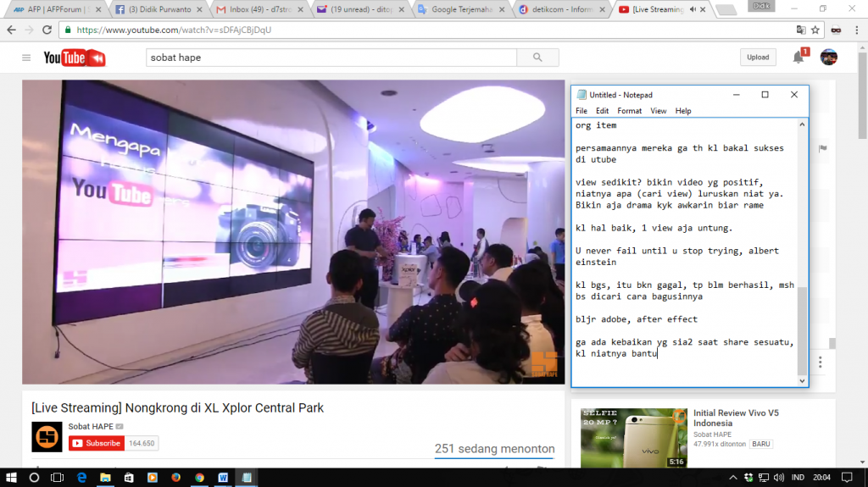Viewport: 868px width, 487px height.
Task: Click the browser forward arrow
Action: pos(30,30)
